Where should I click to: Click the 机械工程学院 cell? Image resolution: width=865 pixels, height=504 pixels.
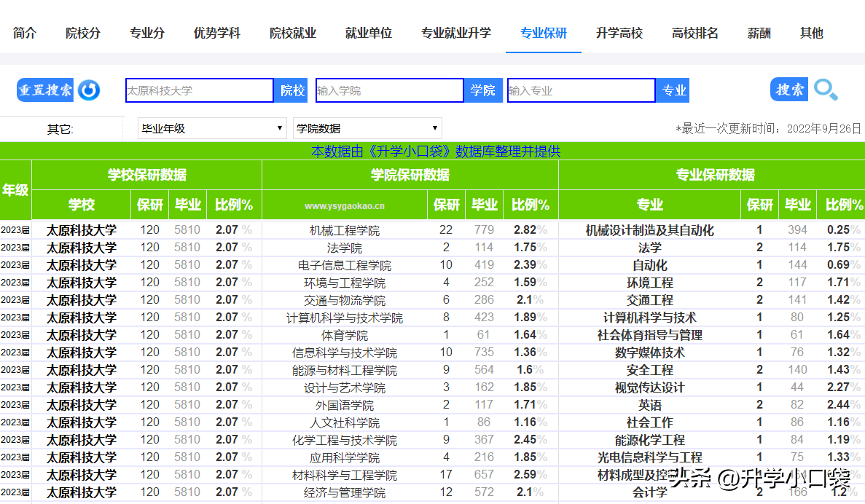coord(344,230)
